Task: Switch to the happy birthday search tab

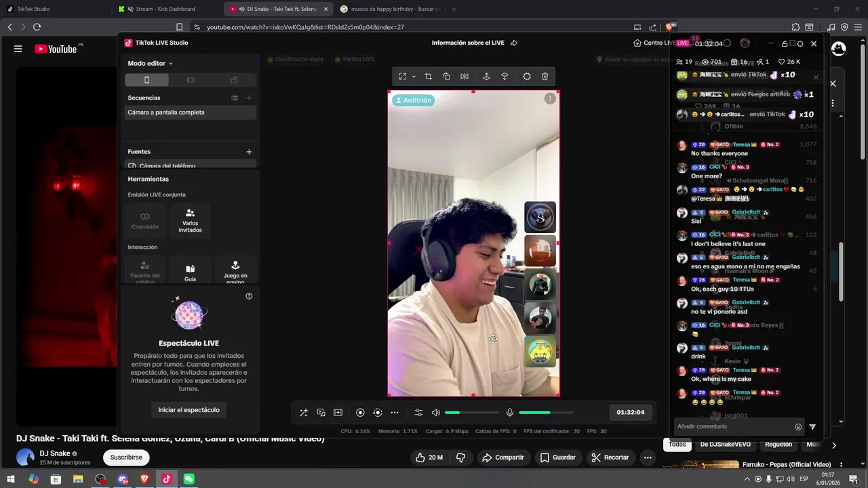Action: [x=389, y=9]
